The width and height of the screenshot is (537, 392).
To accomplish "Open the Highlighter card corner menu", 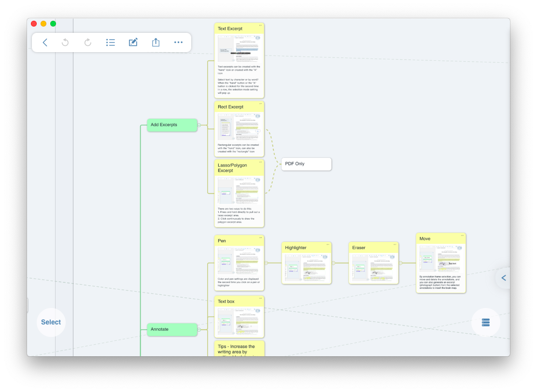I will click(x=327, y=244).
